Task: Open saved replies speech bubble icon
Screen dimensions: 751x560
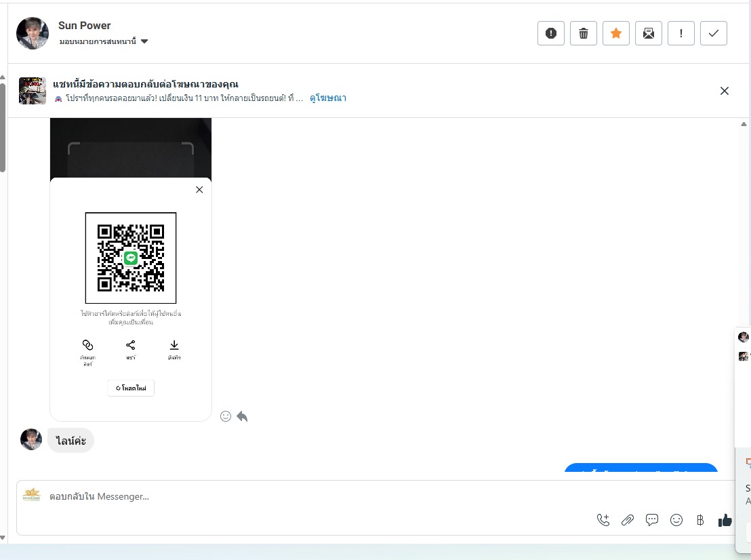Action: pyautogui.click(x=652, y=520)
